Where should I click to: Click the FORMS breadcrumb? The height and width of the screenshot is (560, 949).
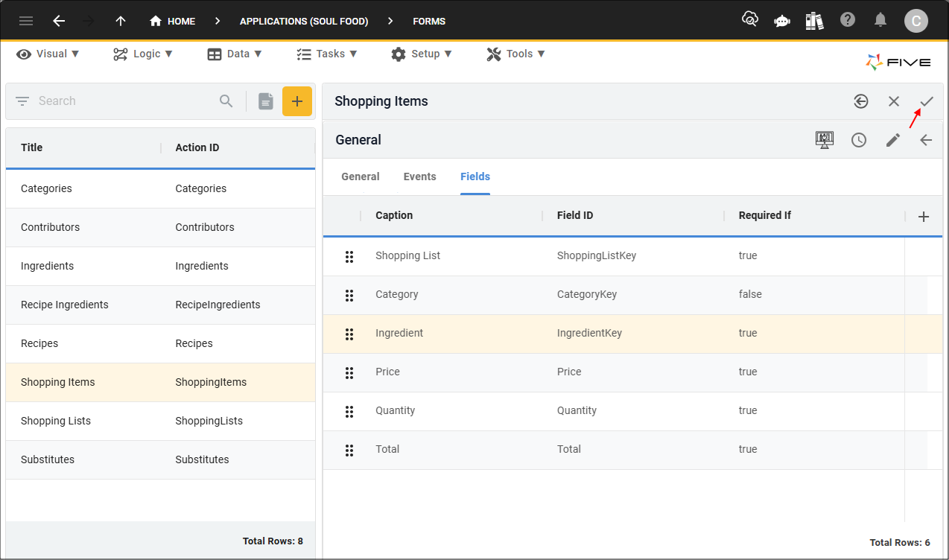click(x=429, y=21)
